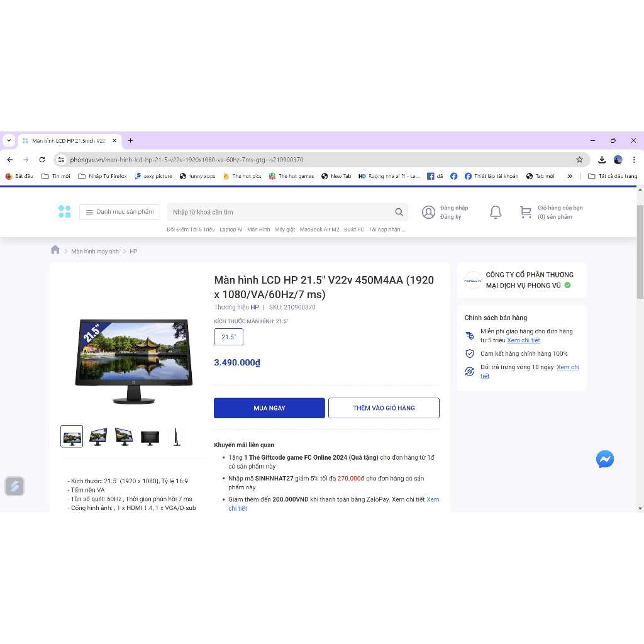This screenshot has width=644, height=644.
Task: Click the MUA NGAY button
Action: 269,408
